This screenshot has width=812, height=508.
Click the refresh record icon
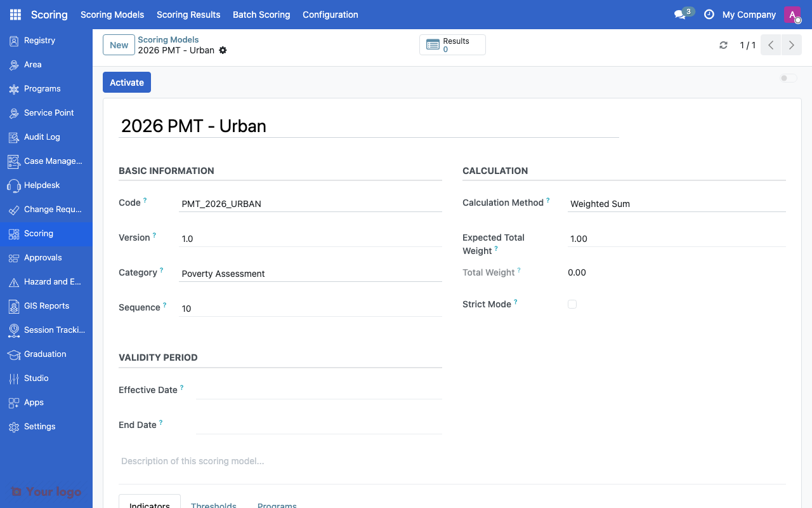723,45
